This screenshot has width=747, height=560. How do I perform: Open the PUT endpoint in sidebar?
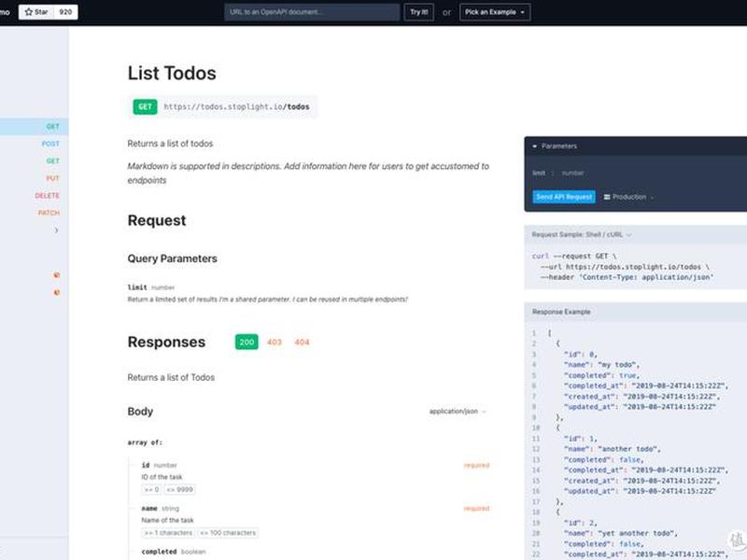[x=52, y=178]
